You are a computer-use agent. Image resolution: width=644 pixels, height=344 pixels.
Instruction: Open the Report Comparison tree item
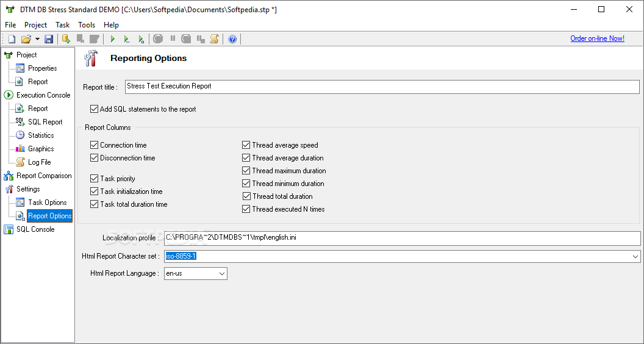tap(44, 176)
